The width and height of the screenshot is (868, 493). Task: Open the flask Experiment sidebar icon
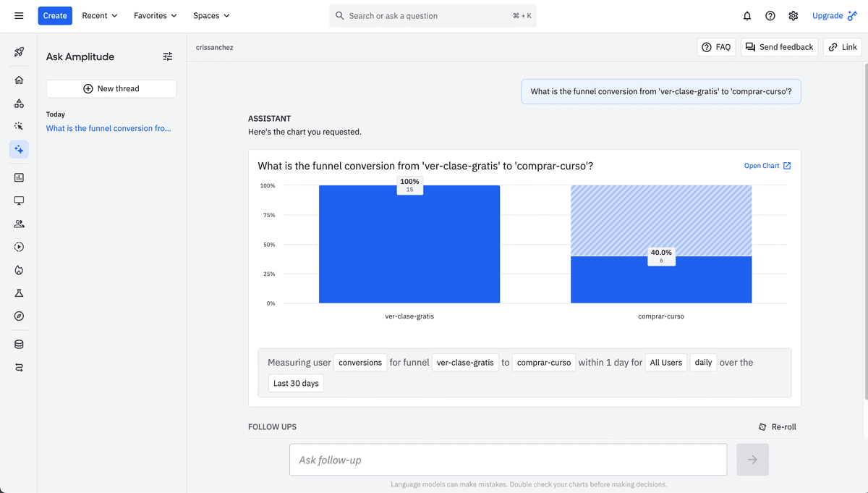(19, 293)
